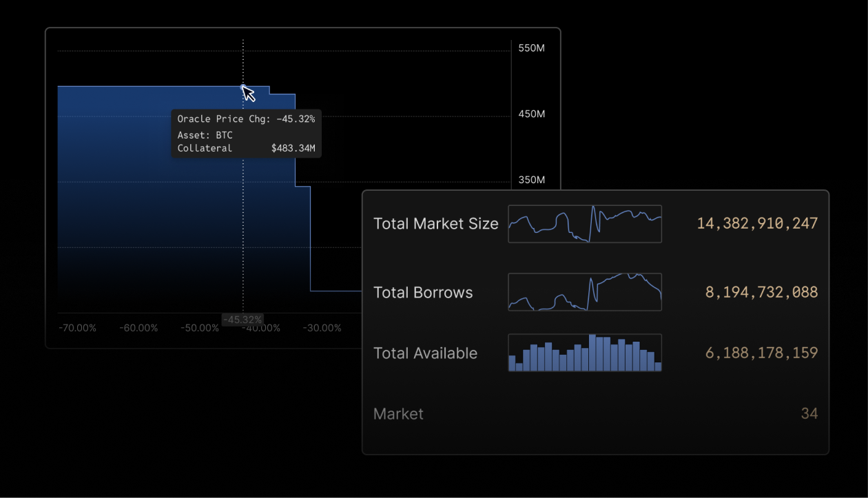Click the -70.00% x-axis label
The width and height of the screenshot is (868, 498).
[x=78, y=328]
